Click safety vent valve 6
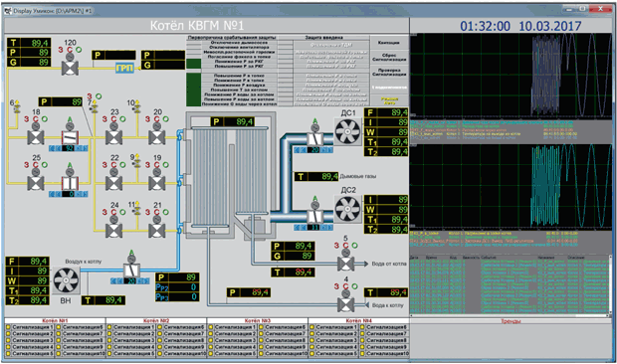Image resolution: width=617 pixels, height=364 pixels. [x=17, y=106]
